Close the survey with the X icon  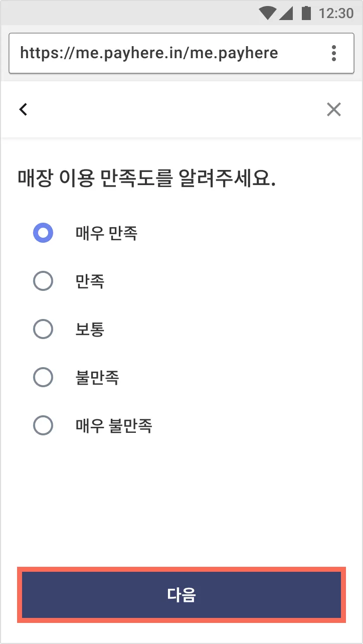[x=333, y=109]
